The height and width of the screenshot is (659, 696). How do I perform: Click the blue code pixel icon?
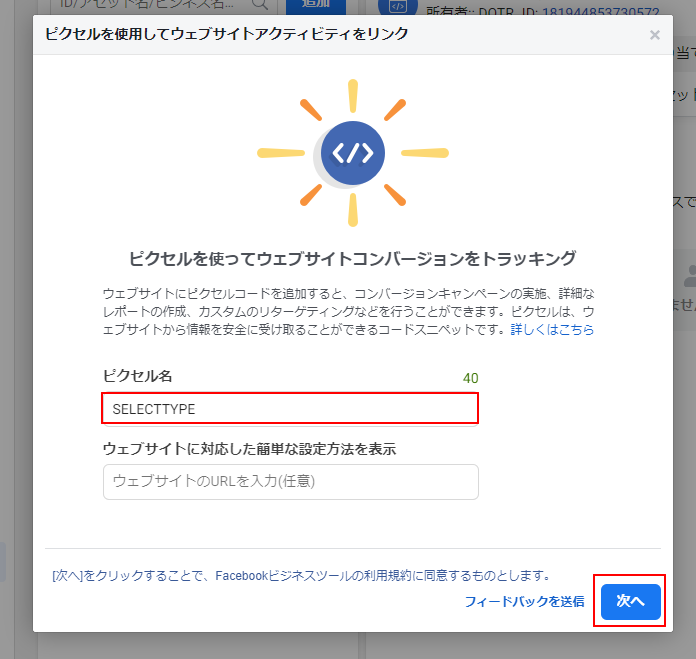[352, 154]
